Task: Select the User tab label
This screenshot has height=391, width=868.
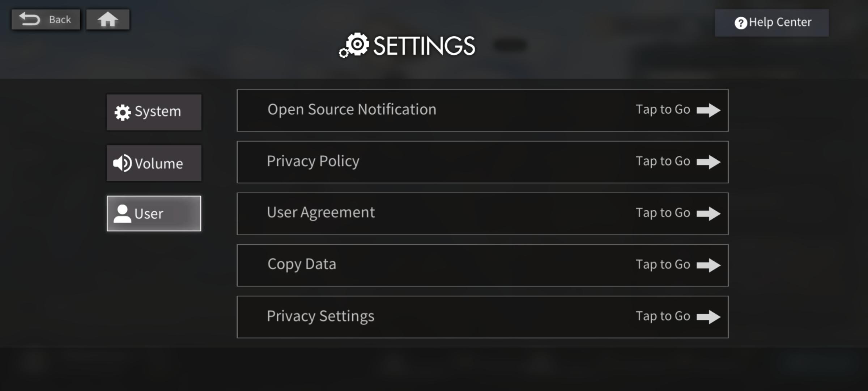Action: [149, 214]
